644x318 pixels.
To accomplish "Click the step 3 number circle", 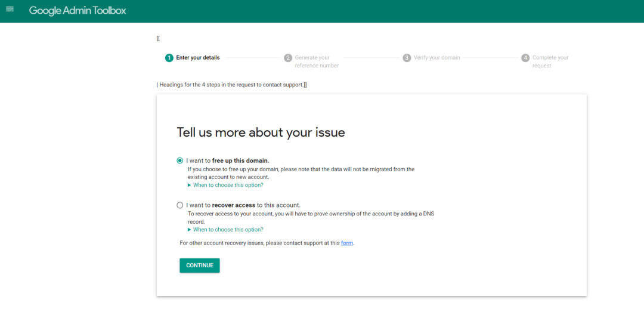I will (407, 58).
